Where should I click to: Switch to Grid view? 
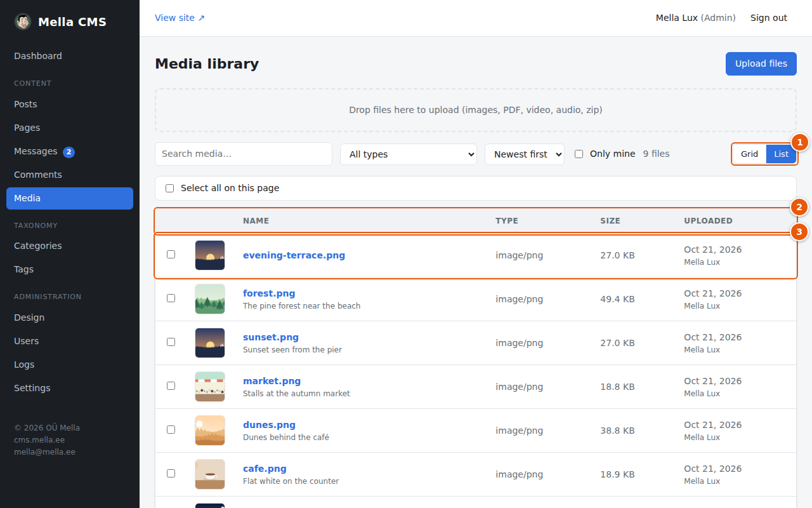coord(749,154)
